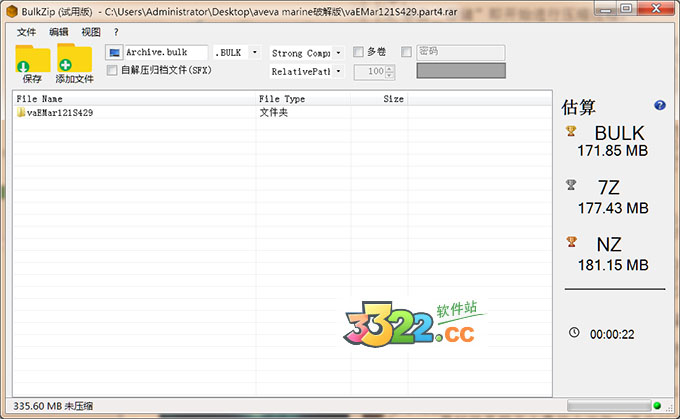Click the silver trophy next to 7Z
680x419 pixels.
(x=571, y=185)
